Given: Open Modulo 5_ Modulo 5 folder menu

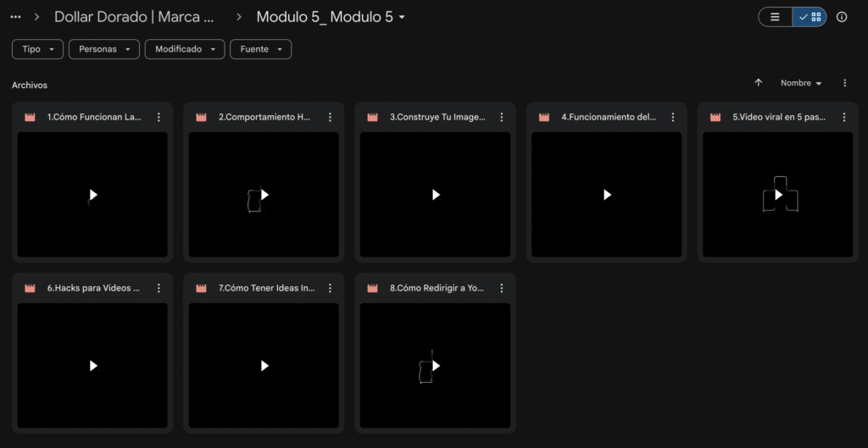Looking at the screenshot, I should tap(331, 17).
